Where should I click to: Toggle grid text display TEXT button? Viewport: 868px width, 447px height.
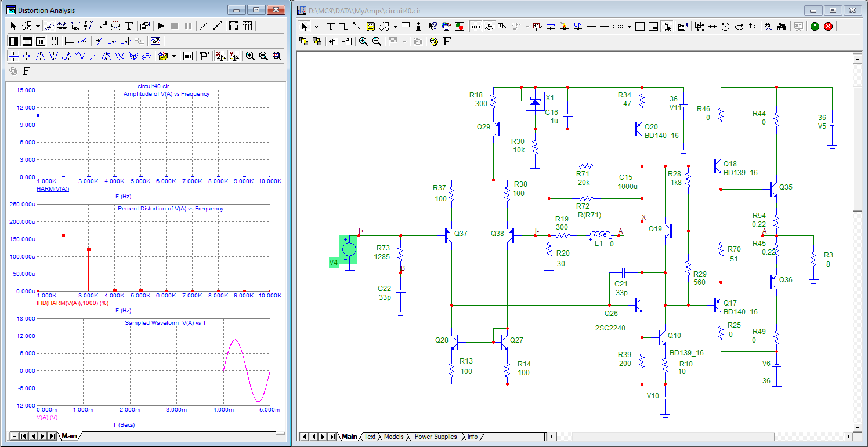pos(476,26)
